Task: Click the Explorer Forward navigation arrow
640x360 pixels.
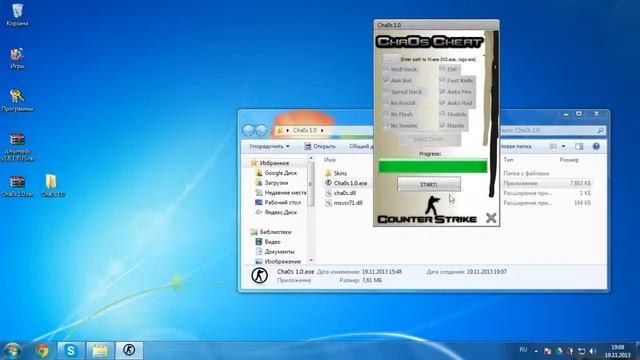Action: pyautogui.click(x=261, y=131)
